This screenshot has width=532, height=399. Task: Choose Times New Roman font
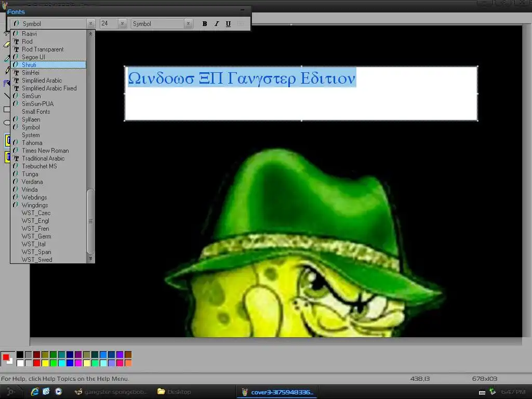[48, 151]
